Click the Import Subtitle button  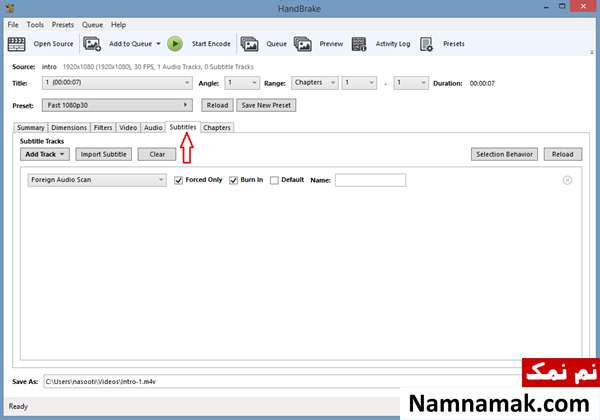pos(103,154)
